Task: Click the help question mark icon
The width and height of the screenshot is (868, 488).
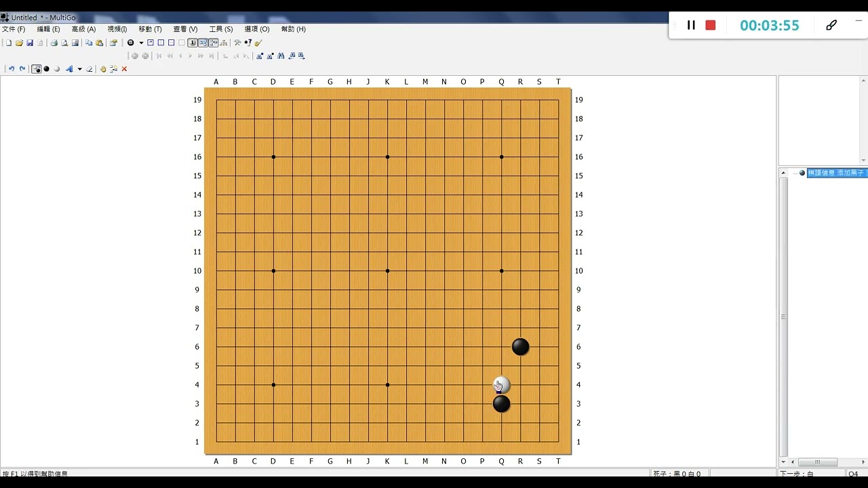Action: (248, 43)
